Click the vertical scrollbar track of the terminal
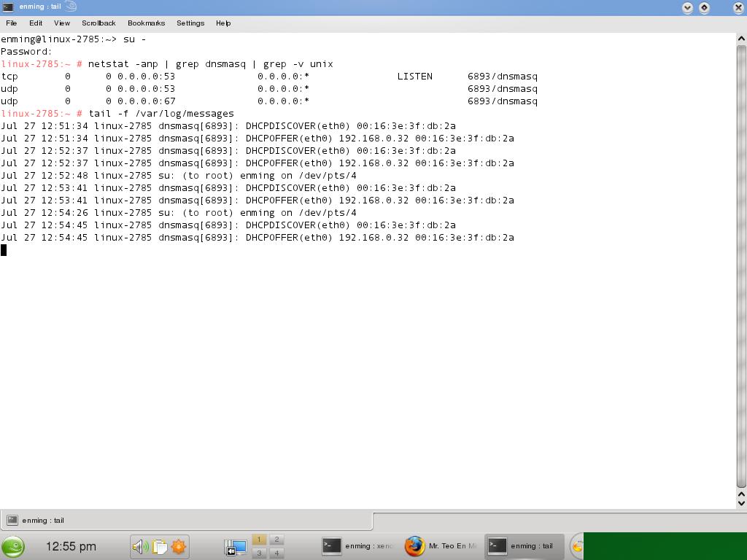 741,267
